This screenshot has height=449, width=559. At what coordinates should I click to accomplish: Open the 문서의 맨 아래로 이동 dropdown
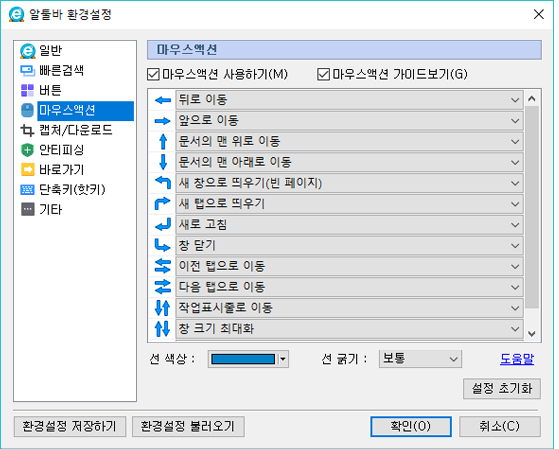pos(349,162)
